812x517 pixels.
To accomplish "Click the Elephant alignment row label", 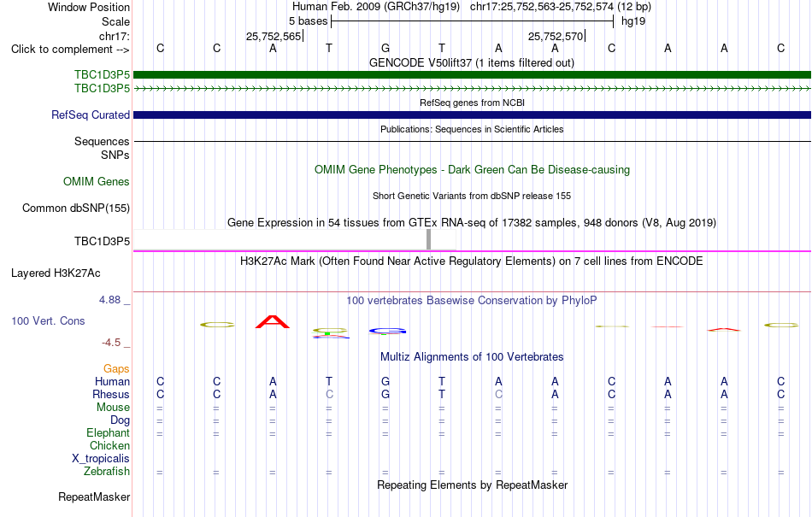I will click(x=108, y=433).
